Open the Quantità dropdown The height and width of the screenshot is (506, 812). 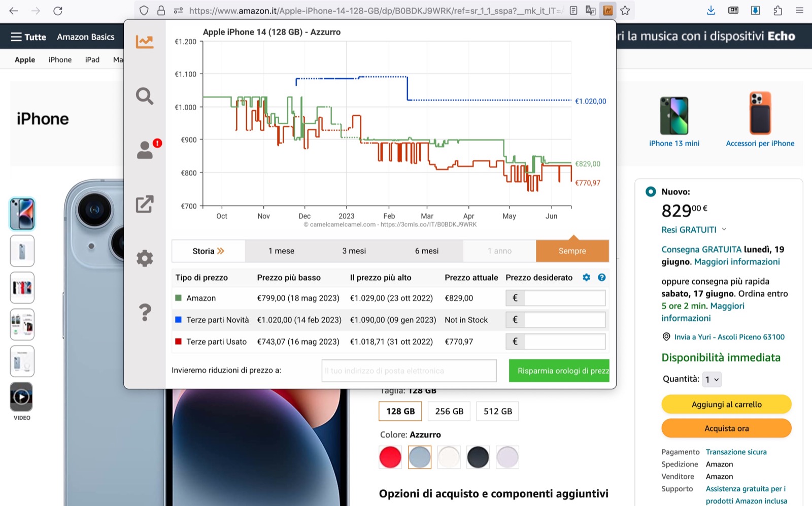pos(712,380)
